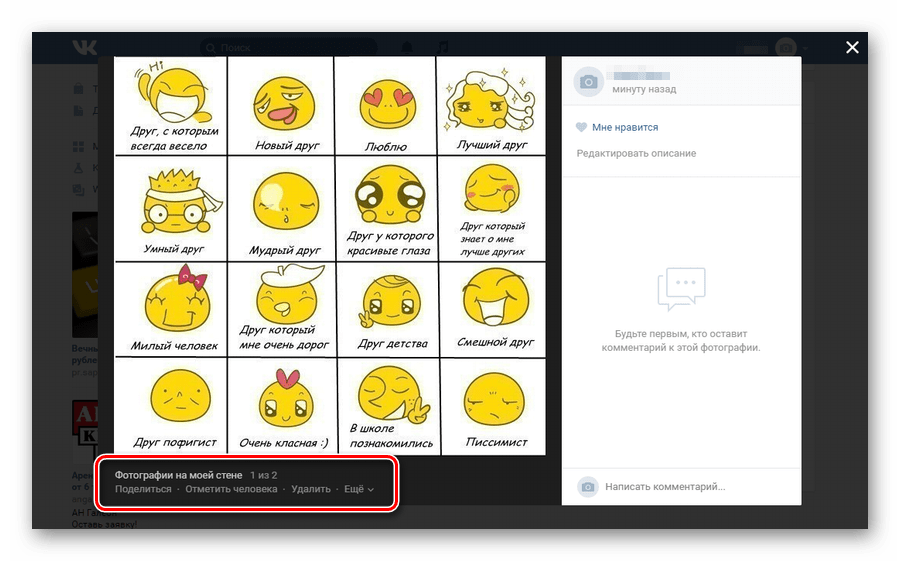Open the profile avatar menu in the header

pos(788,47)
